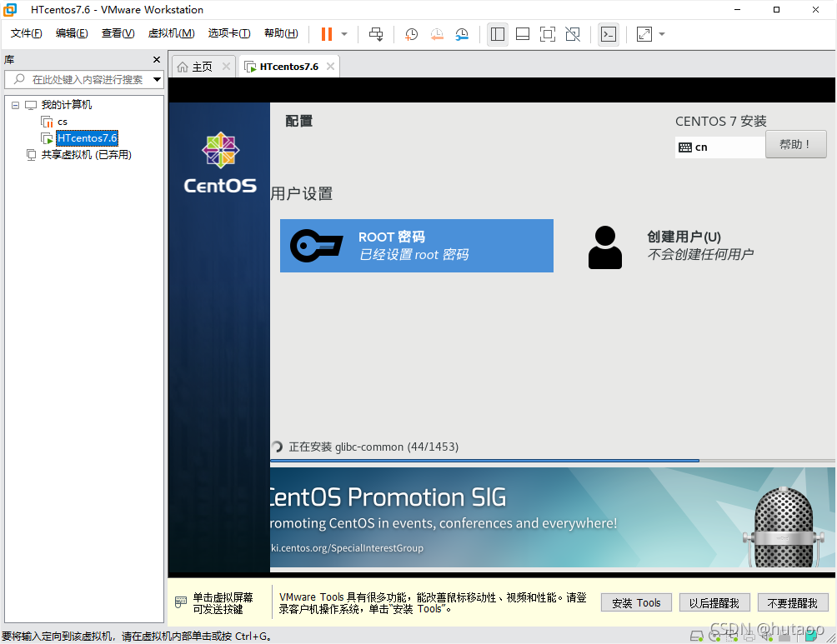Viewport: 837px width, 644px height.
Task: Open ROOT 密码 settings
Action: [416, 246]
